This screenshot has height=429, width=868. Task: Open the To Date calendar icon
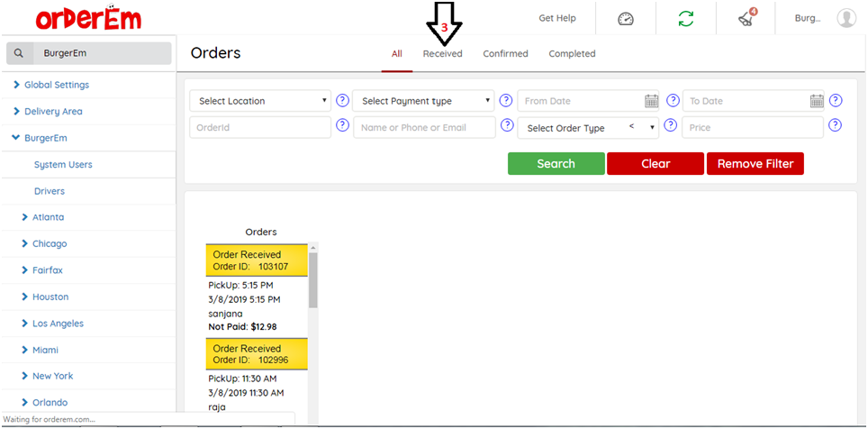(817, 101)
